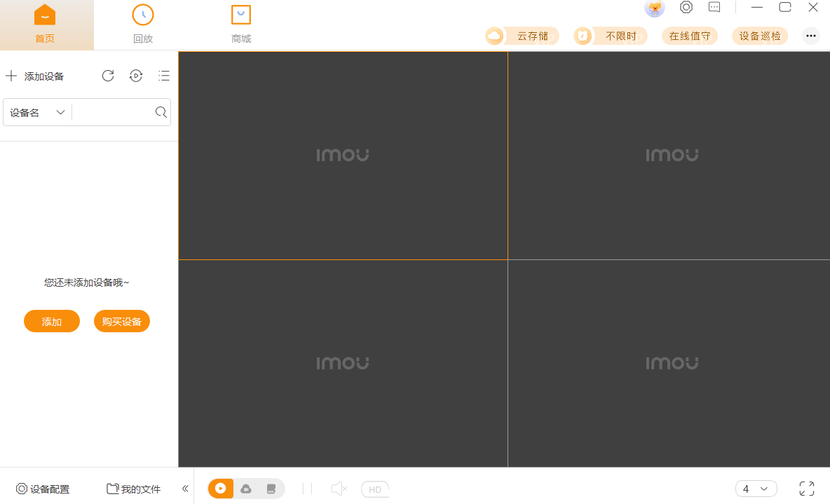The height and width of the screenshot is (504, 830).
Task: Collapse the left device sidebar
Action: coord(185,489)
